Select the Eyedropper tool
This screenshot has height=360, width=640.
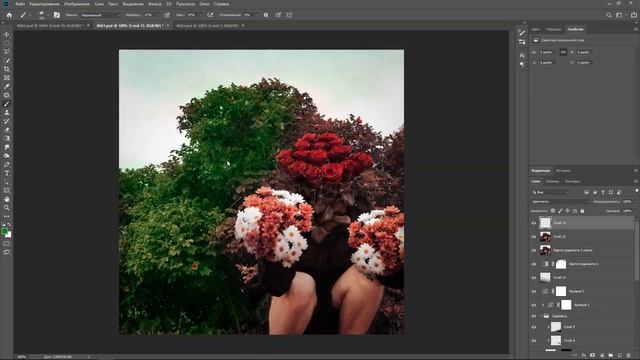(x=7, y=86)
